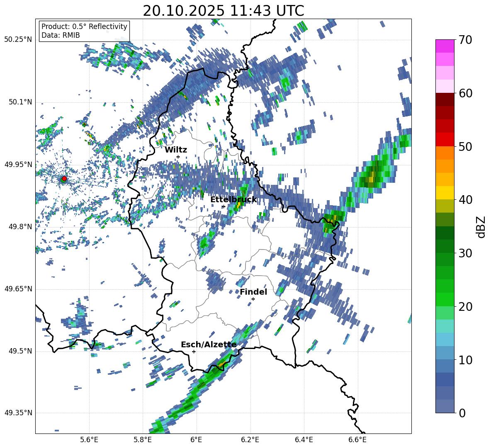Screen dimensions: 491x448
Task: Click the title 20.10.2025 11:43 UTC
Action: pyautogui.click(x=223, y=11)
